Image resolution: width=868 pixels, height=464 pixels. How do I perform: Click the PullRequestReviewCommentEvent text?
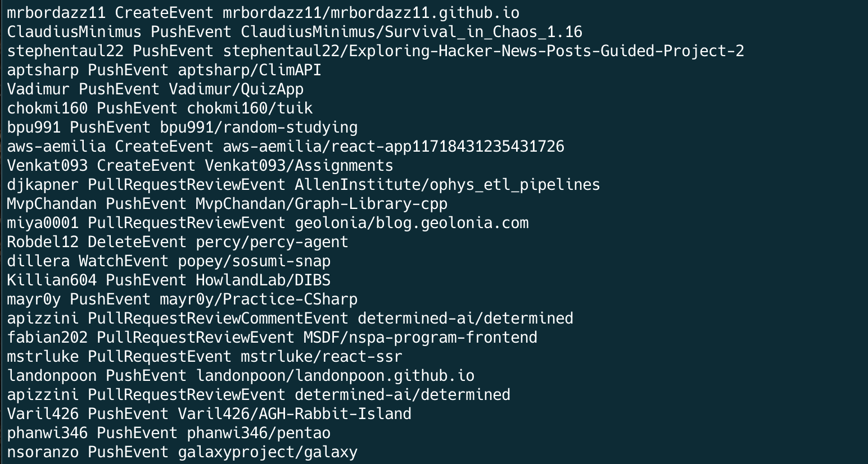218,318
